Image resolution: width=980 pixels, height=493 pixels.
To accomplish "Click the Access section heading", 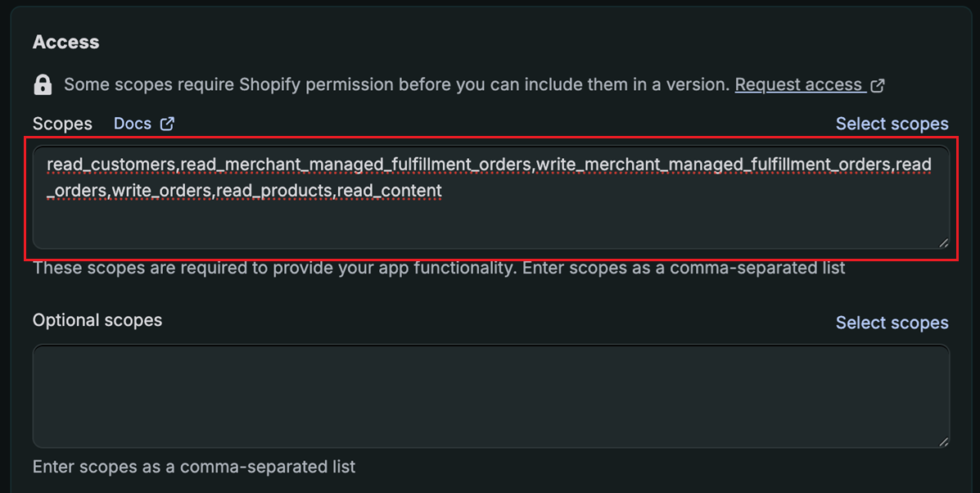I will click(x=65, y=42).
